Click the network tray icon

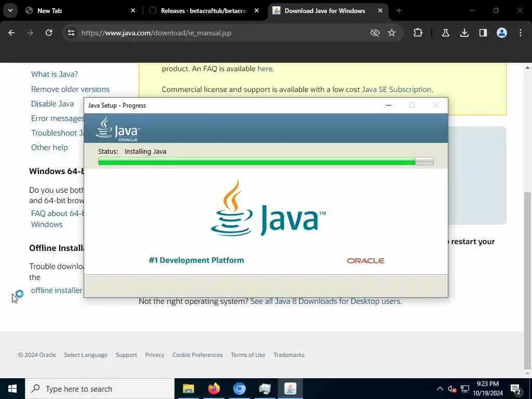tap(465, 389)
